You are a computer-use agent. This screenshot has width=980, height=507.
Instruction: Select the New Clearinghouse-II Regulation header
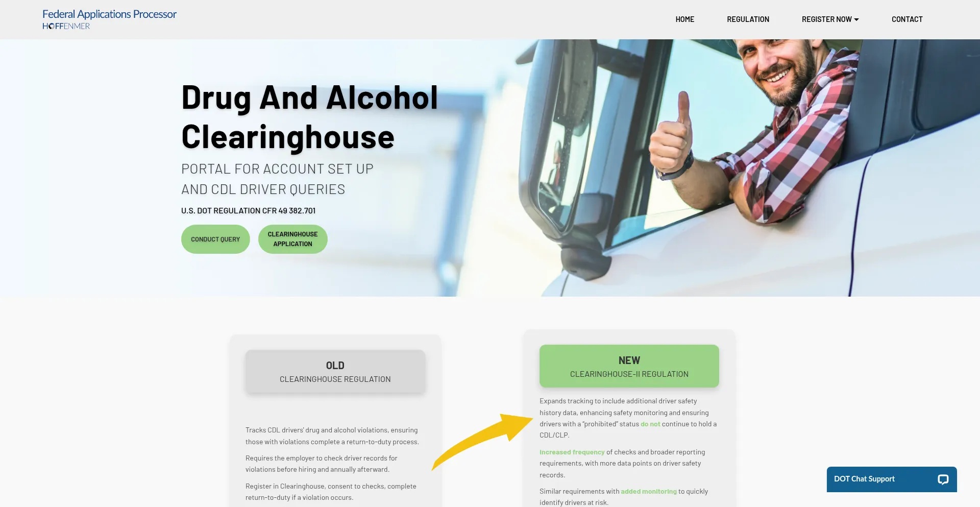pos(629,366)
